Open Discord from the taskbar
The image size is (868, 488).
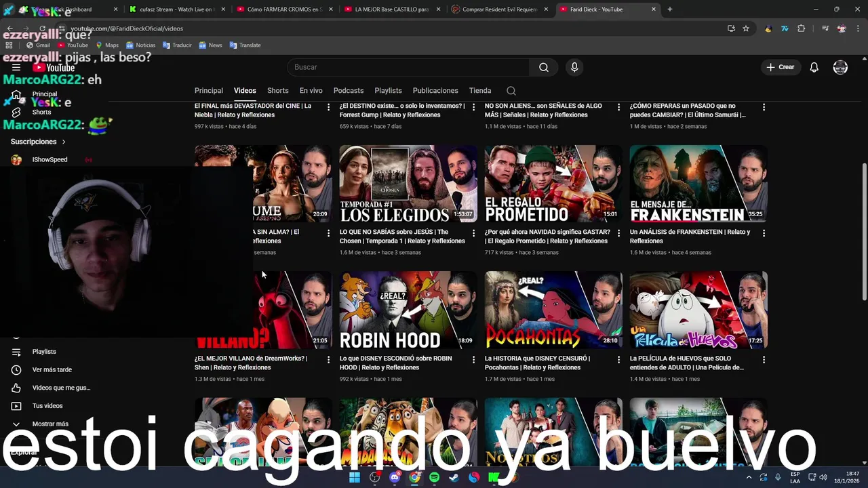tap(395, 477)
